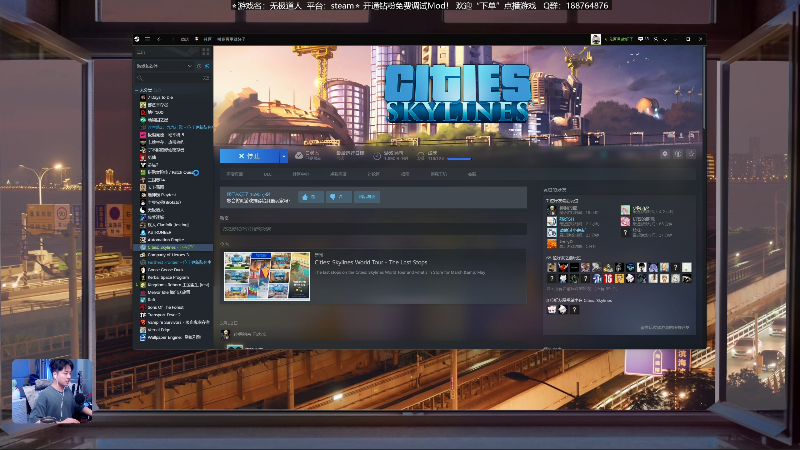Image resolution: width=800 pixels, height=450 pixels.
Task: Select Kerbal Space Program in the library
Action: 164,278
